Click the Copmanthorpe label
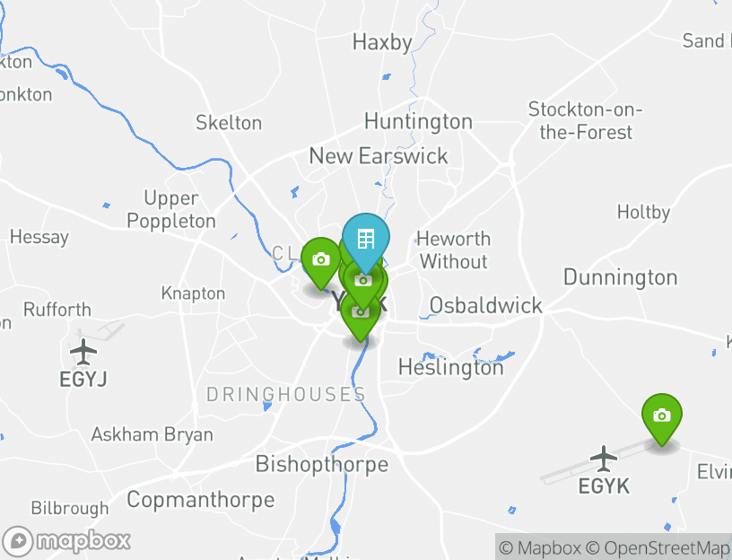The width and height of the screenshot is (732, 560). tap(201, 500)
